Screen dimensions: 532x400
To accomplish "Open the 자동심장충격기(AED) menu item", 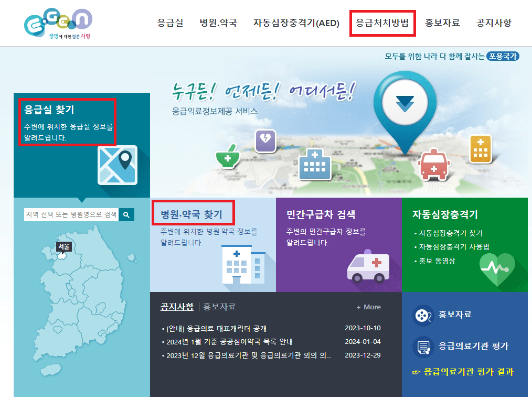I will (296, 23).
